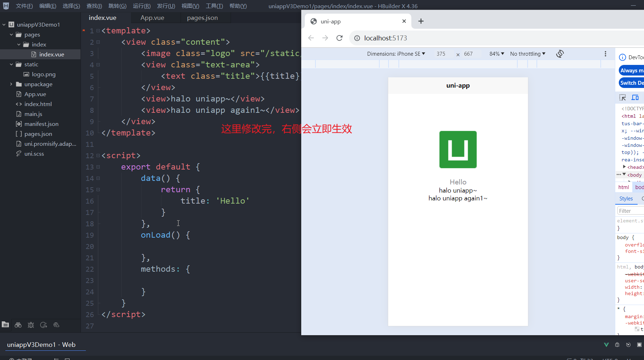The height and width of the screenshot is (360, 644).
Task: Click the green Vue icon in console bar
Action: (x=606, y=345)
